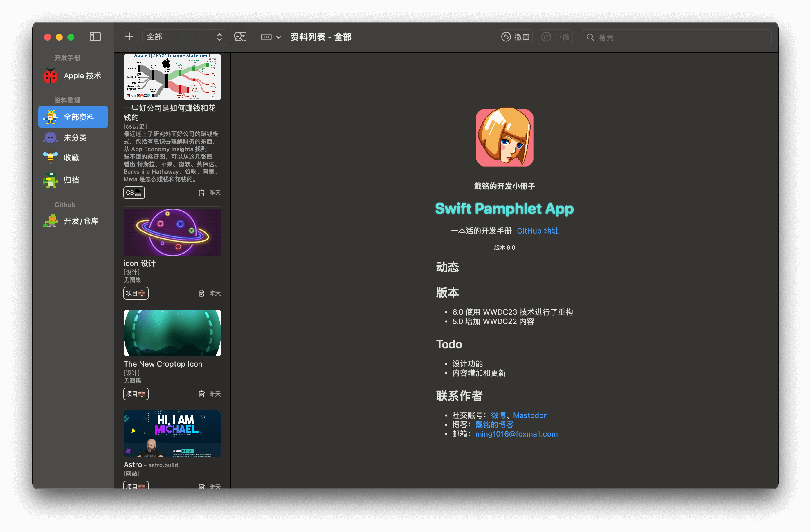Open the 戴铭的博客 blog link

click(x=494, y=424)
